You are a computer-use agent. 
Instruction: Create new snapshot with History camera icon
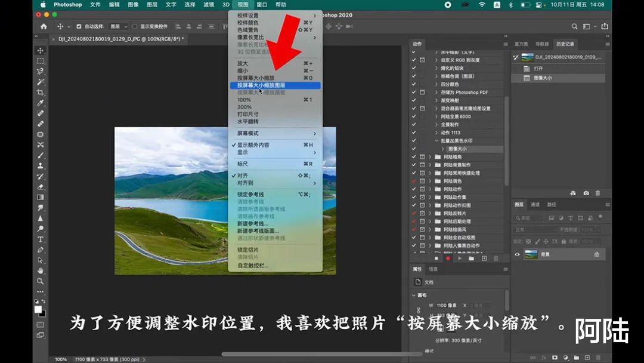click(x=586, y=193)
